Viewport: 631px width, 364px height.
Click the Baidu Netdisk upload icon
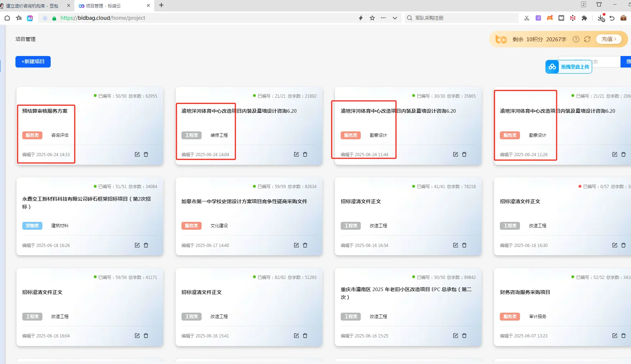552,67
